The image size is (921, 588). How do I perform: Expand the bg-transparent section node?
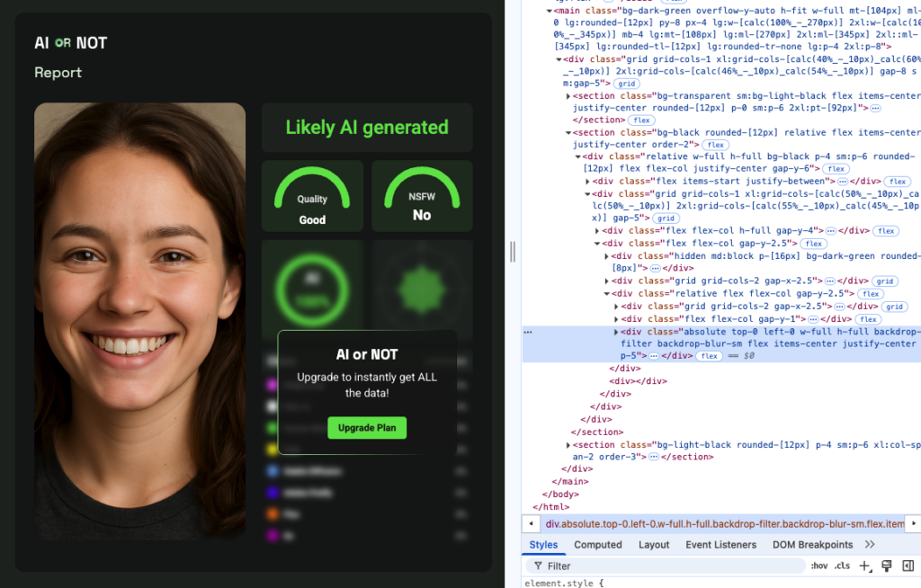click(568, 96)
